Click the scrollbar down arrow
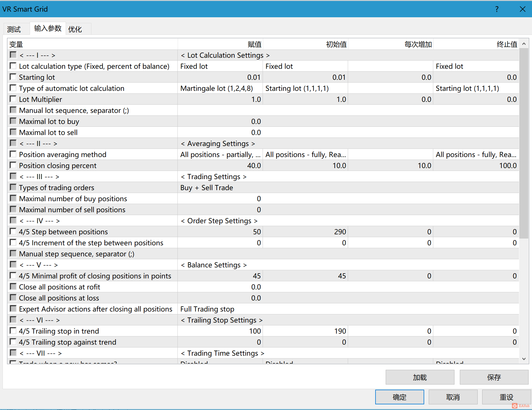 (x=524, y=359)
